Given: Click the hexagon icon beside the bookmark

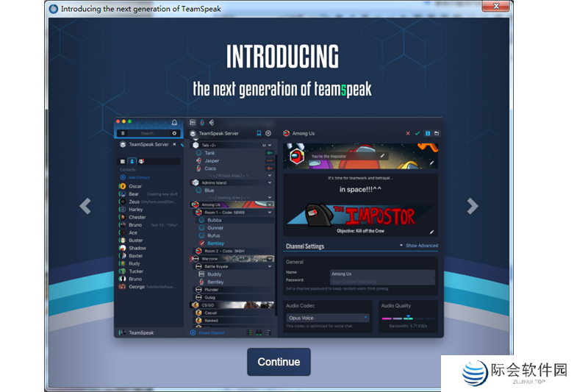Looking at the screenshot, I should (x=268, y=133).
